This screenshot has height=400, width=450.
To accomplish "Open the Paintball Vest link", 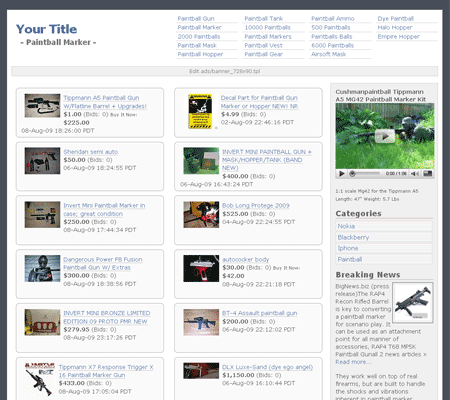I will 263,45.
